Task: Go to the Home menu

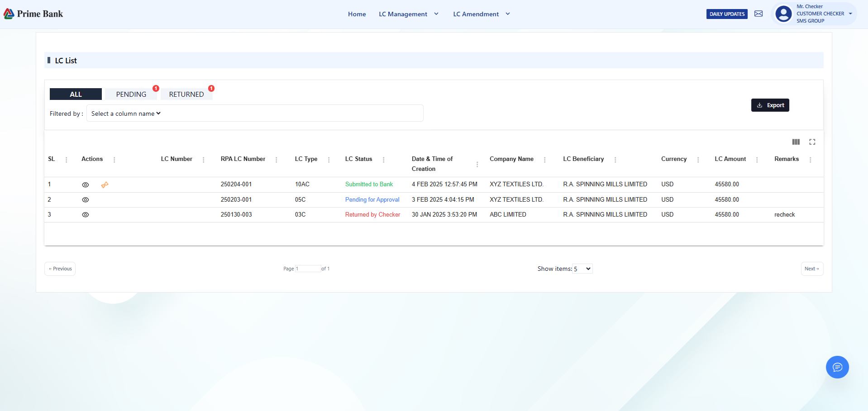Action: (x=357, y=14)
